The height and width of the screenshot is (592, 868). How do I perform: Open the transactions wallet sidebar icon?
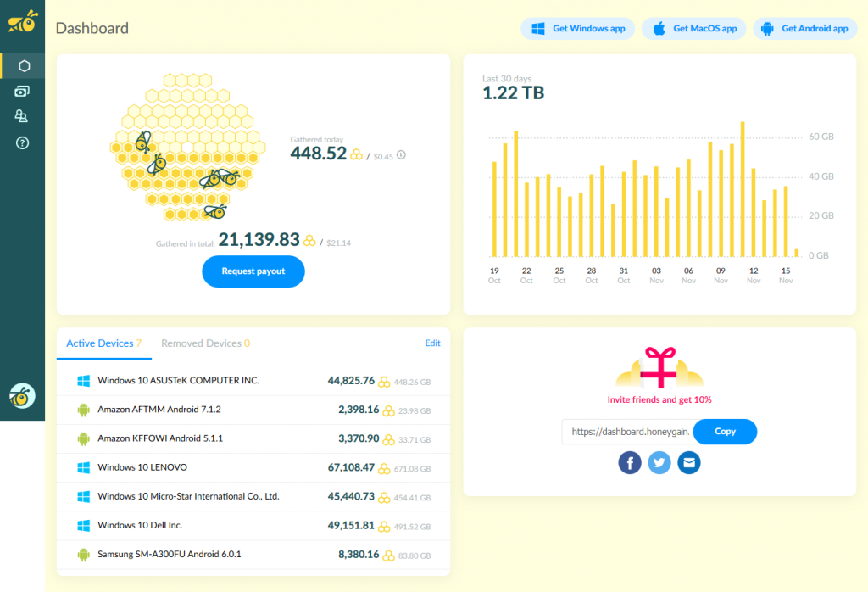[23, 91]
